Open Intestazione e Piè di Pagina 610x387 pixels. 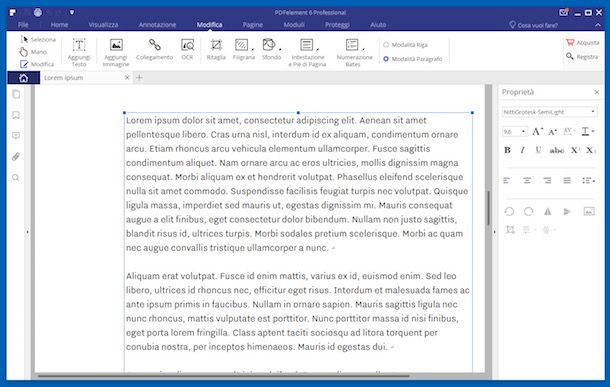tap(307, 53)
